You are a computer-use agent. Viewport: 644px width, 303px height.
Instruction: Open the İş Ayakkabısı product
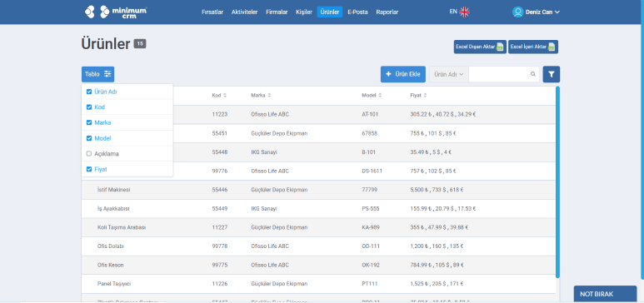[x=113, y=209]
